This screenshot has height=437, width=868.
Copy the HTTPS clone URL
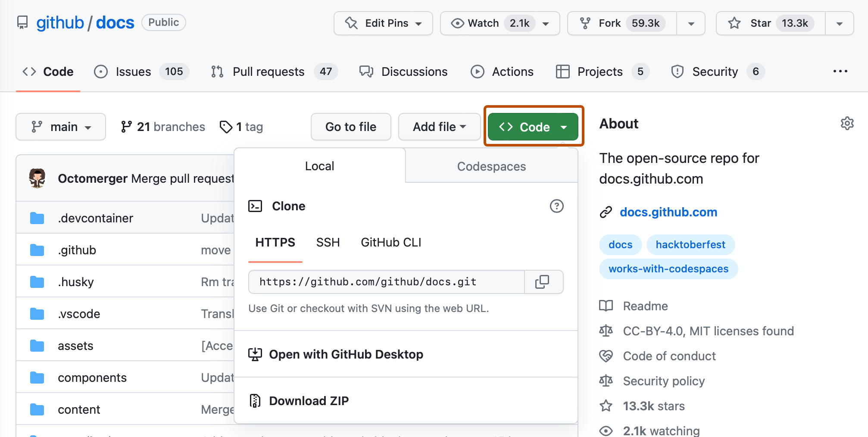(543, 282)
